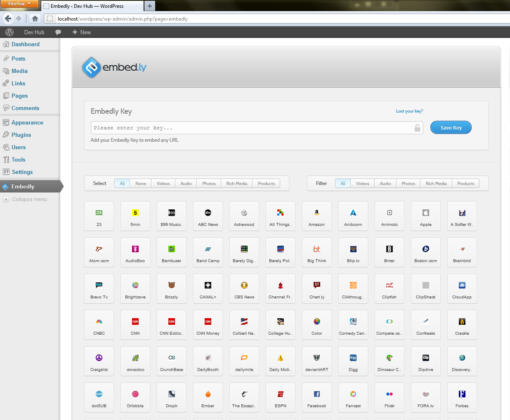Image resolution: width=510 pixels, height=420 pixels.
Task: Choose Videos in the Select group
Action: [163, 183]
